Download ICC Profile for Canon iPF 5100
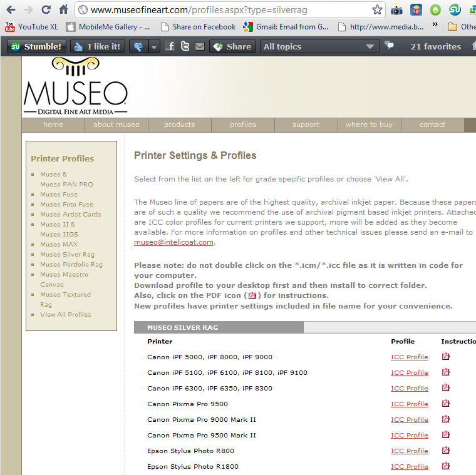 (x=409, y=373)
